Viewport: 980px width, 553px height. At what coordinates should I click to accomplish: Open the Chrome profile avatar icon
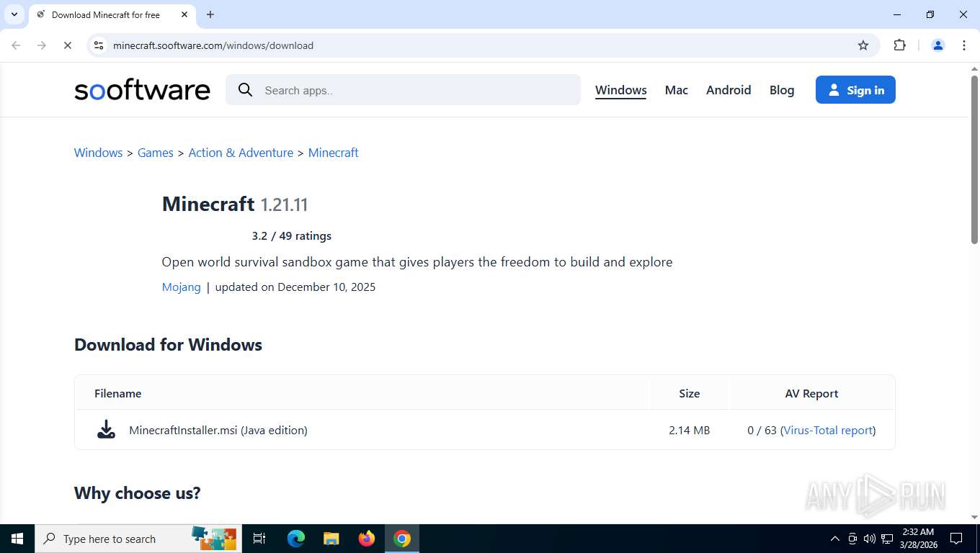[x=938, y=45]
